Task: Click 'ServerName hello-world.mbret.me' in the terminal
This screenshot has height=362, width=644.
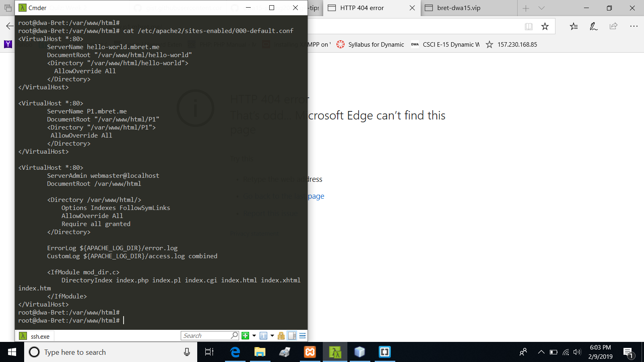Action: pyautogui.click(x=103, y=47)
